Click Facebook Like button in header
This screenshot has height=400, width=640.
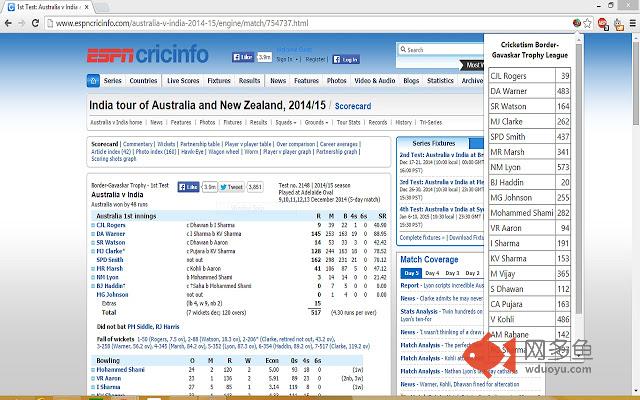[243, 58]
